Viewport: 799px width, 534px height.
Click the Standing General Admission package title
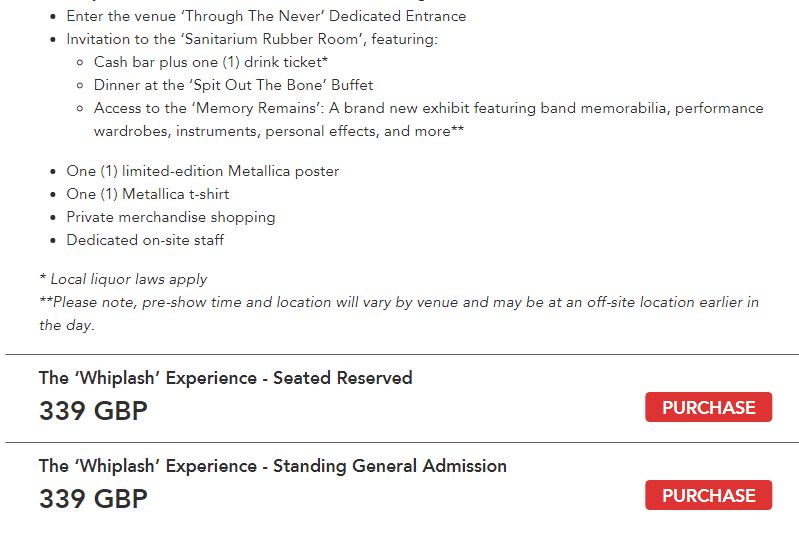(x=272, y=466)
